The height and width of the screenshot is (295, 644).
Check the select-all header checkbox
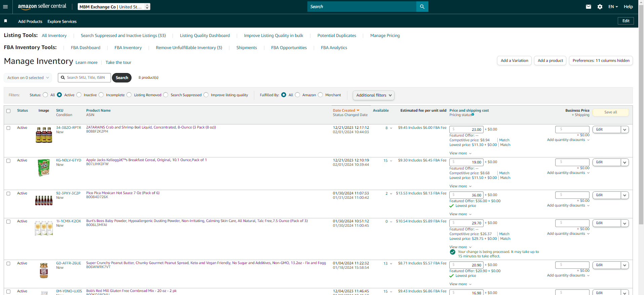pyautogui.click(x=8, y=111)
